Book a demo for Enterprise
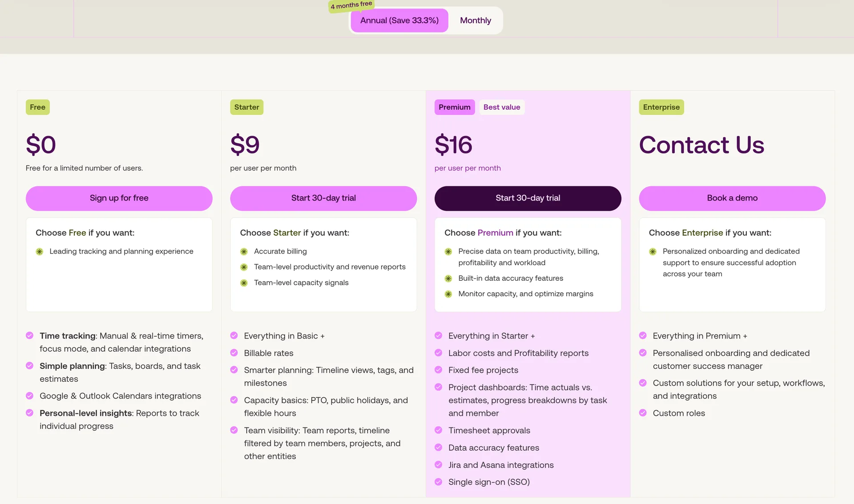The image size is (854, 504). (x=732, y=198)
